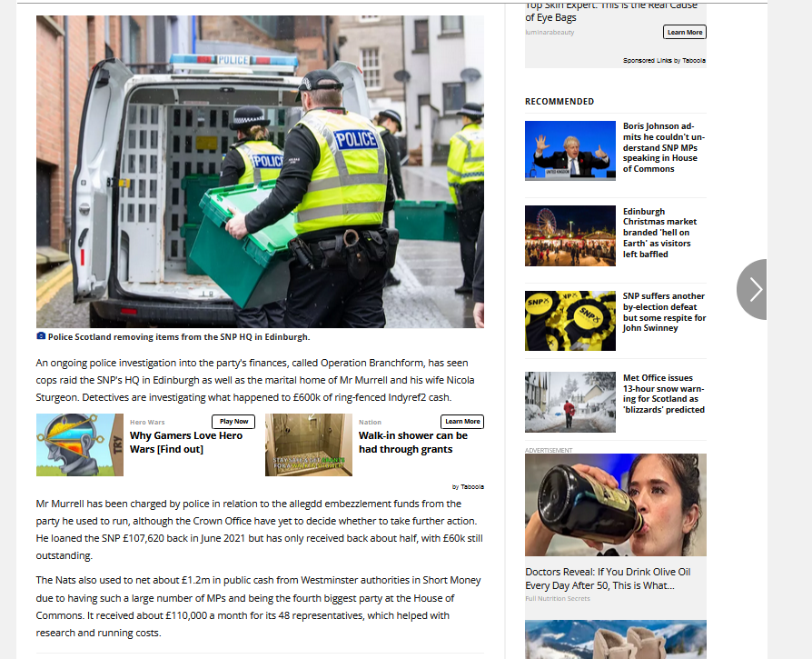The image size is (812, 659).
Task: Open the Hero Wars ad image
Action: (x=80, y=444)
